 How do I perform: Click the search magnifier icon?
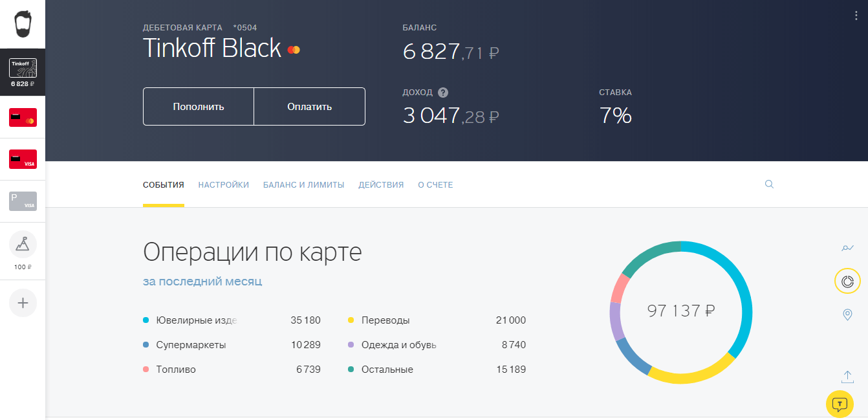coord(769,184)
